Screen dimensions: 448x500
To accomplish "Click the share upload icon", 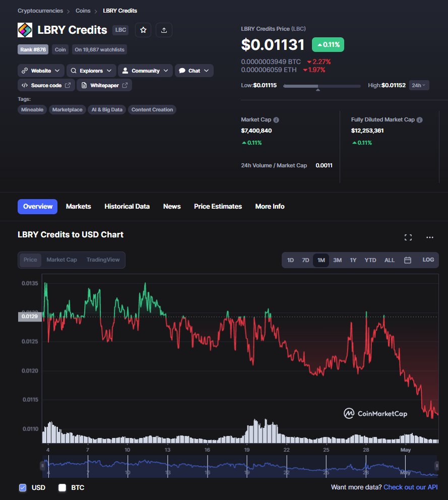I will pyautogui.click(x=164, y=30).
